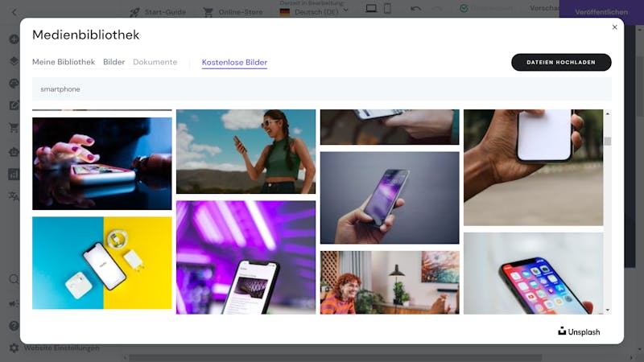This screenshot has height=362, width=644.
Task: Click the add element plus icon in sidebar
Action: pos(14,39)
